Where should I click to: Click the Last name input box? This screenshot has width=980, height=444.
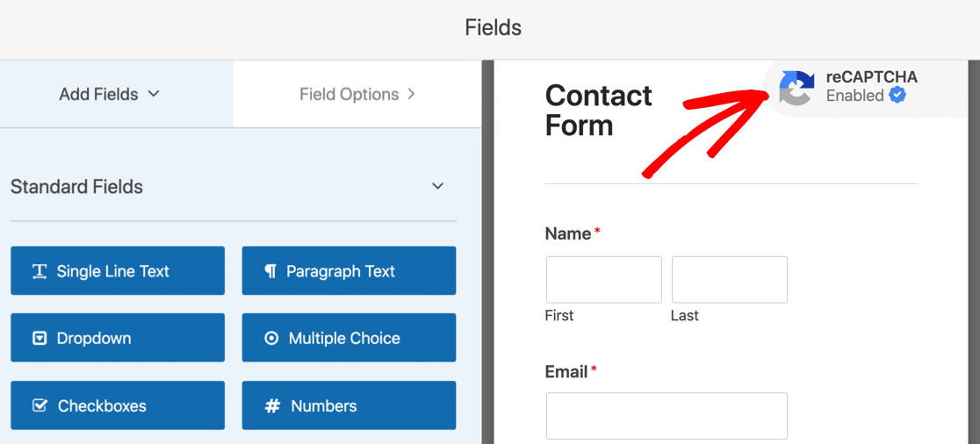tap(729, 280)
